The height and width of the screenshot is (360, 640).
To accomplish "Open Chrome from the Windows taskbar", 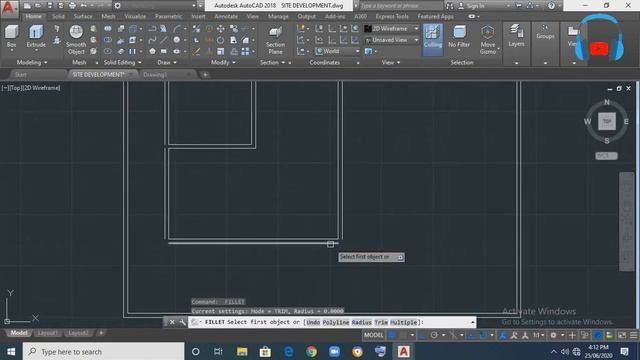I will click(x=311, y=351).
